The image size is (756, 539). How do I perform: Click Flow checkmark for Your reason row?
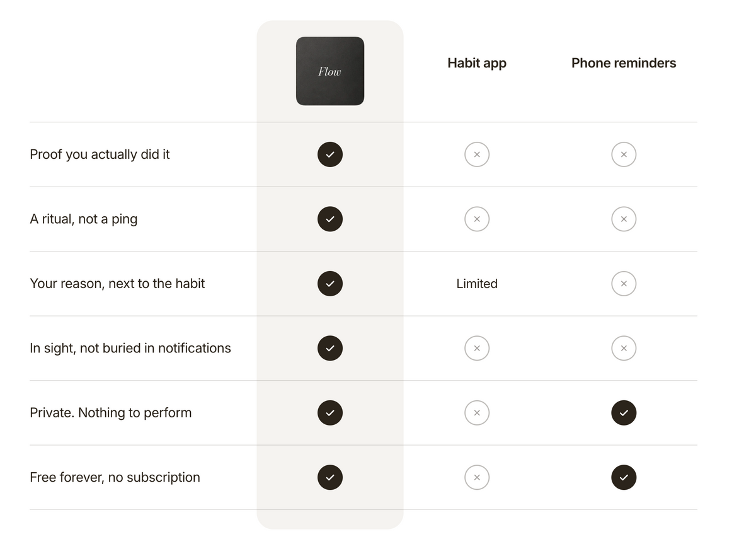point(330,284)
